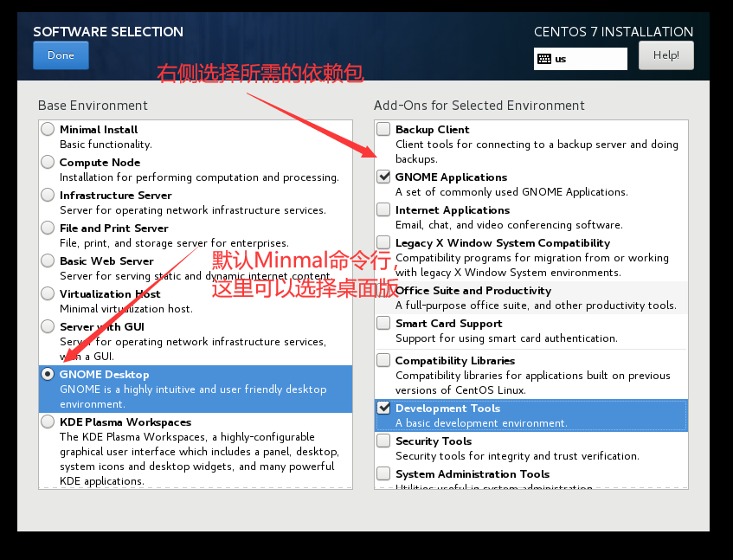Select Infrastructure Server radio button
This screenshot has width=733, height=560.
[48, 195]
